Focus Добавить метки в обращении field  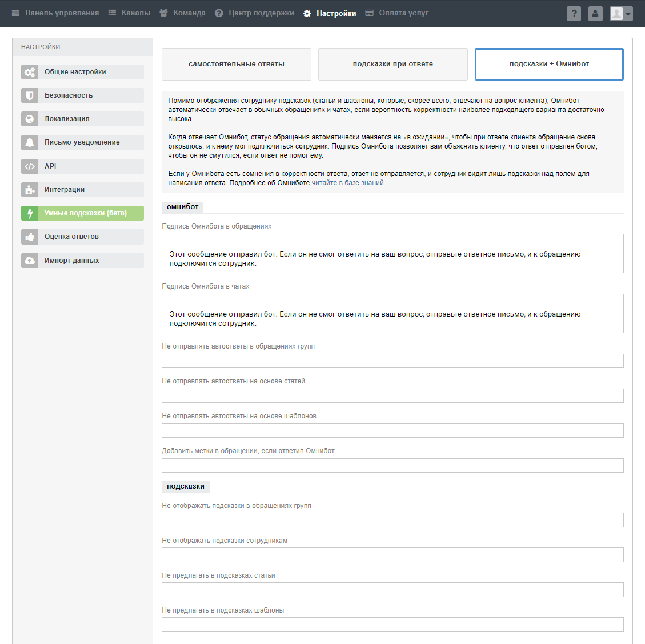point(393,466)
